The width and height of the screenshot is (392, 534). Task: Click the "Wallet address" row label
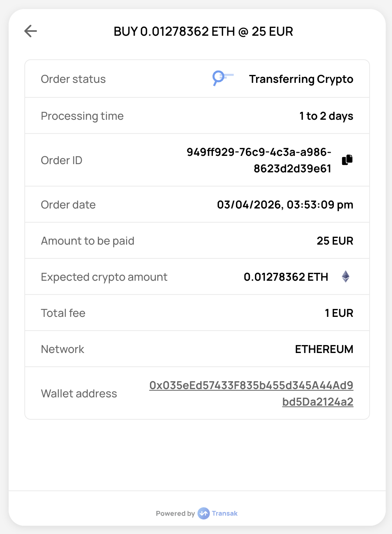coord(79,393)
